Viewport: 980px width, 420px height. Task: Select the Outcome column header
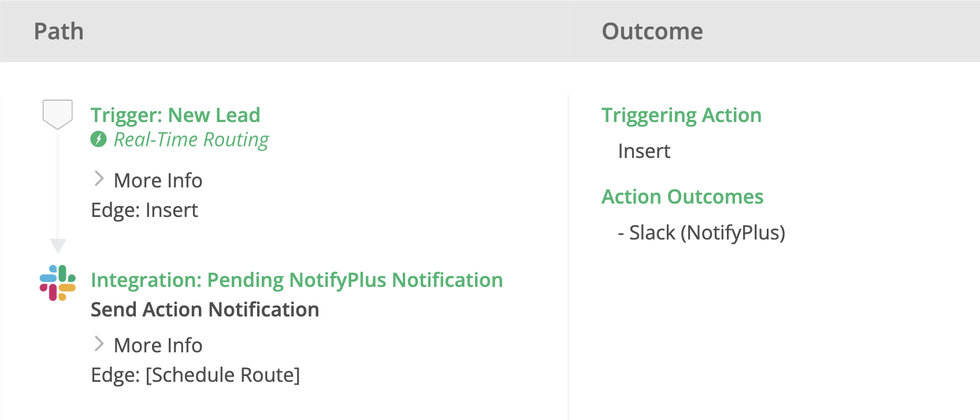(652, 31)
